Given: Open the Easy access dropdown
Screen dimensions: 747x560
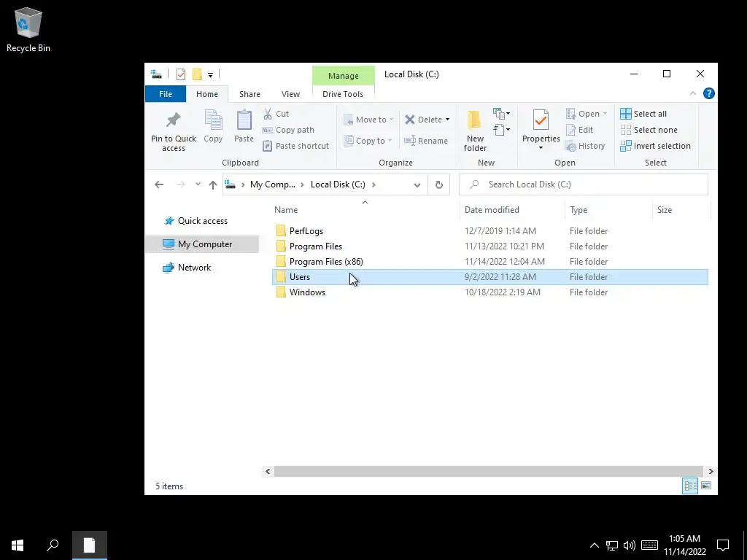Looking at the screenshot, I should (x=502, y=130).
